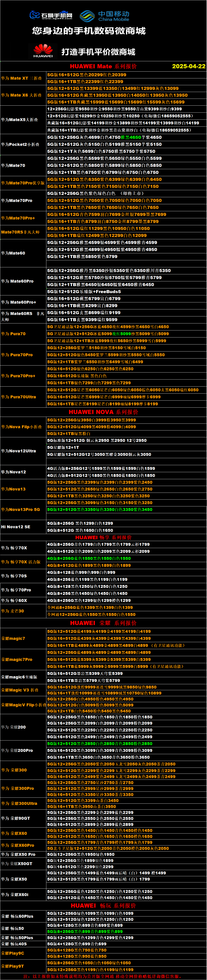The width and height of the screenshot is (207, 980).
Task: Click the date 2025-04-22
Action: [x=189, y=66]
